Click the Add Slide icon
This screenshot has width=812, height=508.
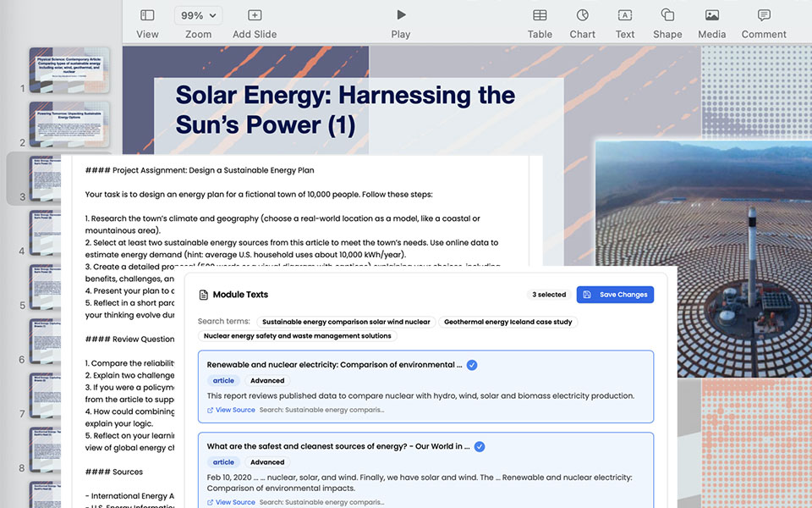[x=255, y=15]
